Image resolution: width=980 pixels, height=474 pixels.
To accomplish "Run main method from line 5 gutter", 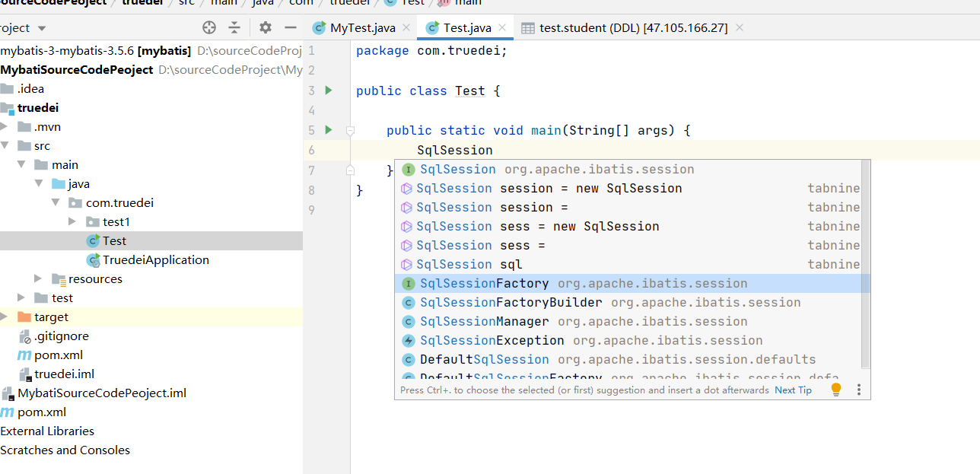I will (x=329, y=130).
